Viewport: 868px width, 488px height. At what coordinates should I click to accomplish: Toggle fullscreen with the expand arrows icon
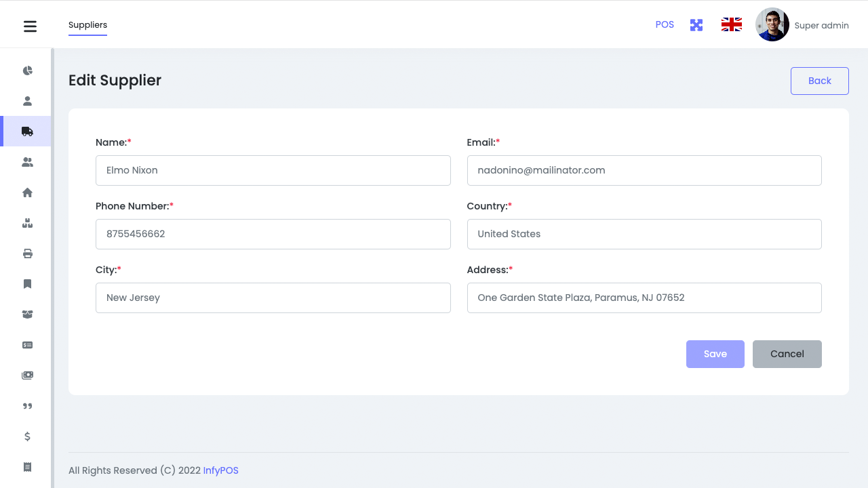coord(696,25)
